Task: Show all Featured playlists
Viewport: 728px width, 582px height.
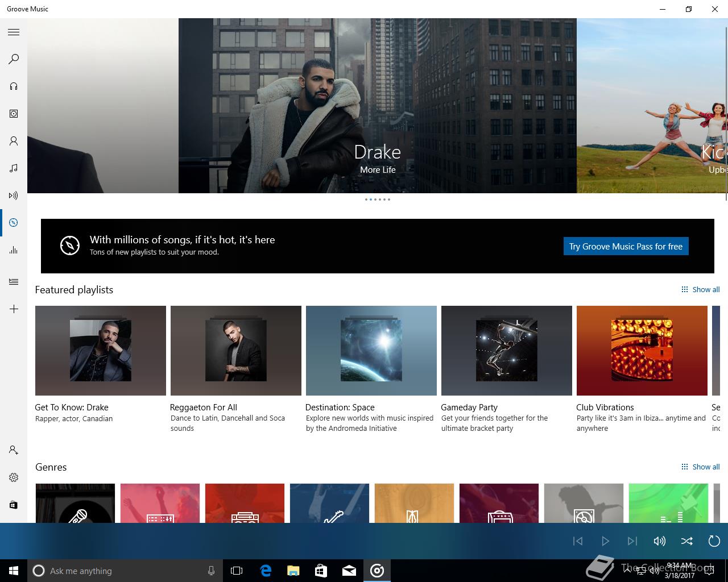Action: coord(701,289)
